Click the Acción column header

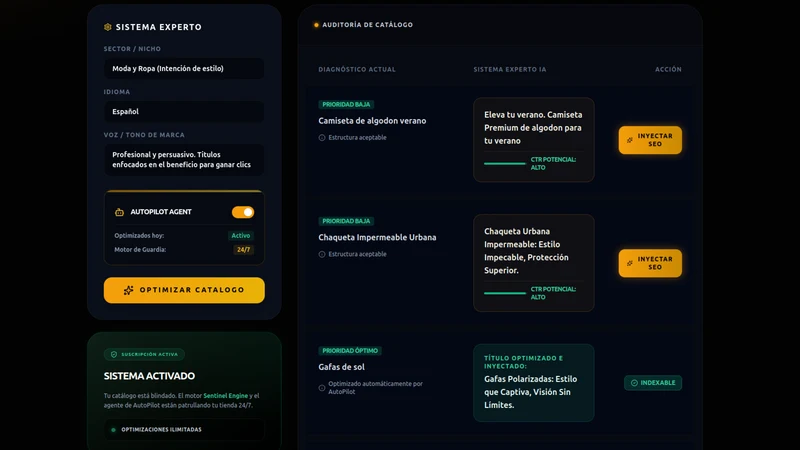668,69
